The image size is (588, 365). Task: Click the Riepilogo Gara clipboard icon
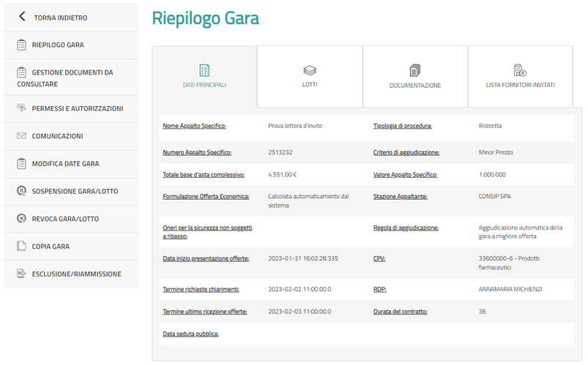(x=21, y=45)
